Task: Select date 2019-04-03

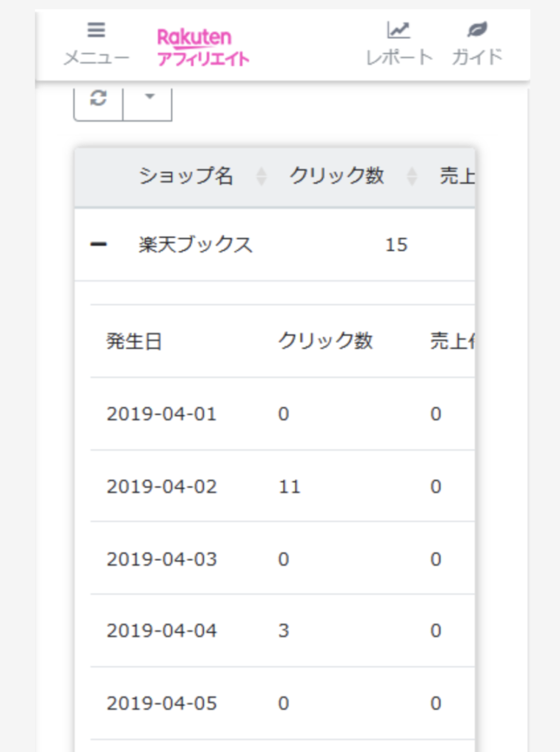Action: pos(161,559)
